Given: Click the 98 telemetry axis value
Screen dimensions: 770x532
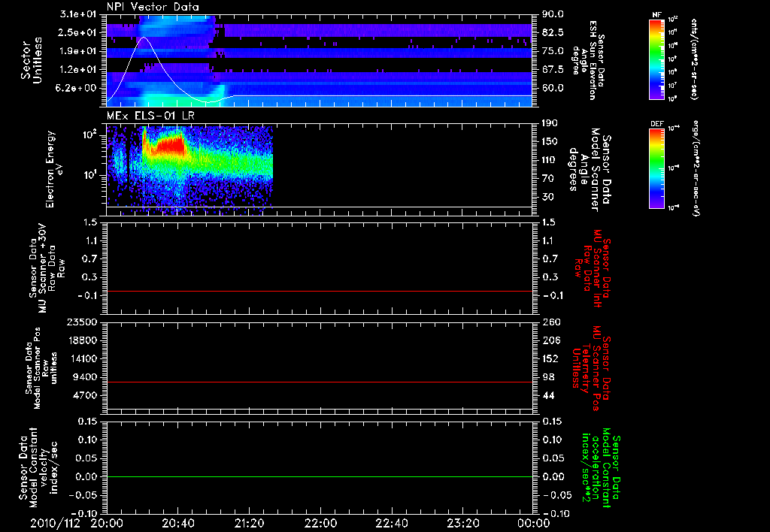Looking at the screenshot, I should click(547, 377).
